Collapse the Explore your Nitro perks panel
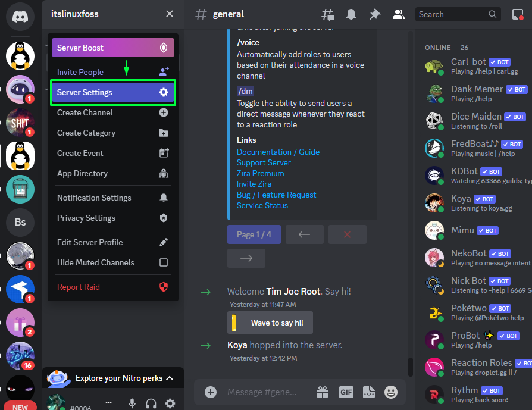The image size is (532, 410). tap(170, 378)
